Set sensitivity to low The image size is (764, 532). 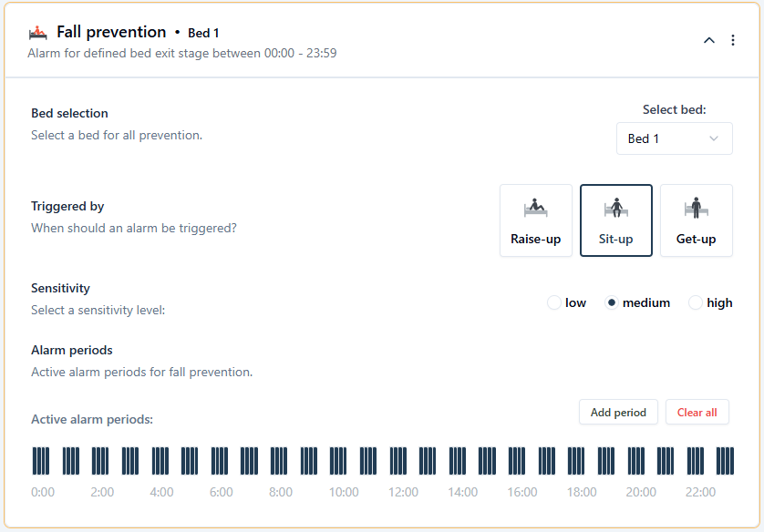tap(554, 302)
